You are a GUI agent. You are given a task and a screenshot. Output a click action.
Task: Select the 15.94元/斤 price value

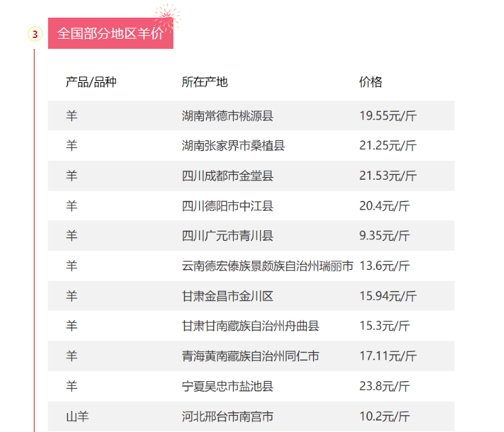pos(387,296)
